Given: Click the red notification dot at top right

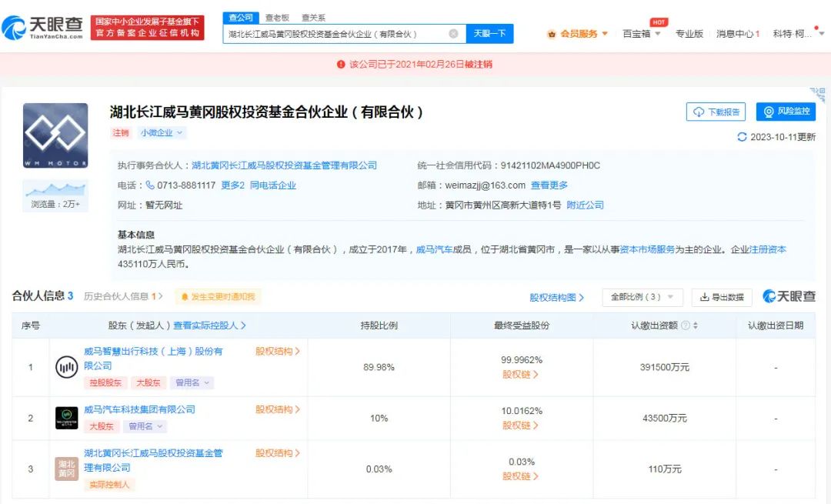Looking at the screenshot, I should (x=816, y=28).
